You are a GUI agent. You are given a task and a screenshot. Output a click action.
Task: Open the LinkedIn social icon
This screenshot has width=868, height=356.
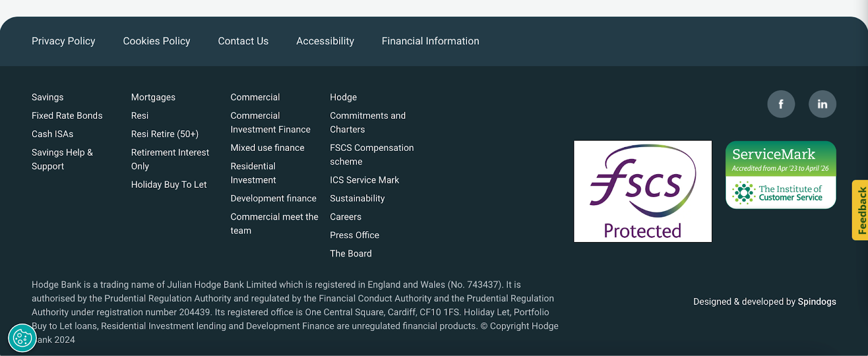pyautogui.click(x=822, y=104)
